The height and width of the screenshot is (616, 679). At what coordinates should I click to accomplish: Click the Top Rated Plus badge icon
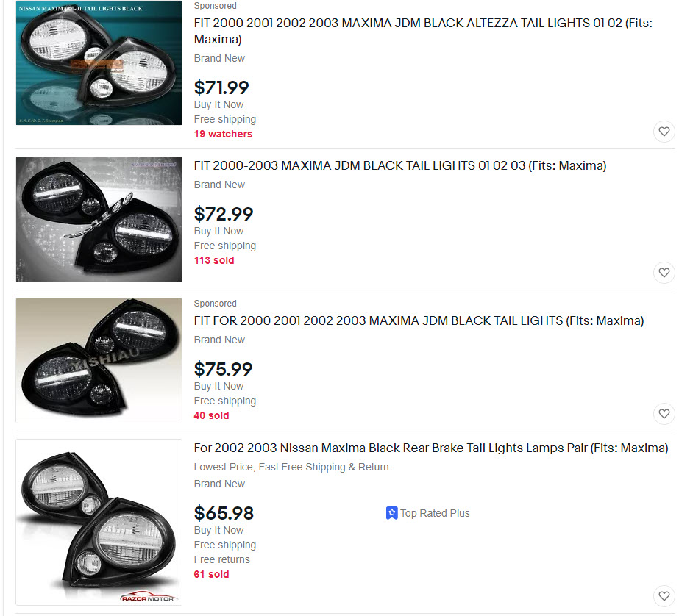391,513
